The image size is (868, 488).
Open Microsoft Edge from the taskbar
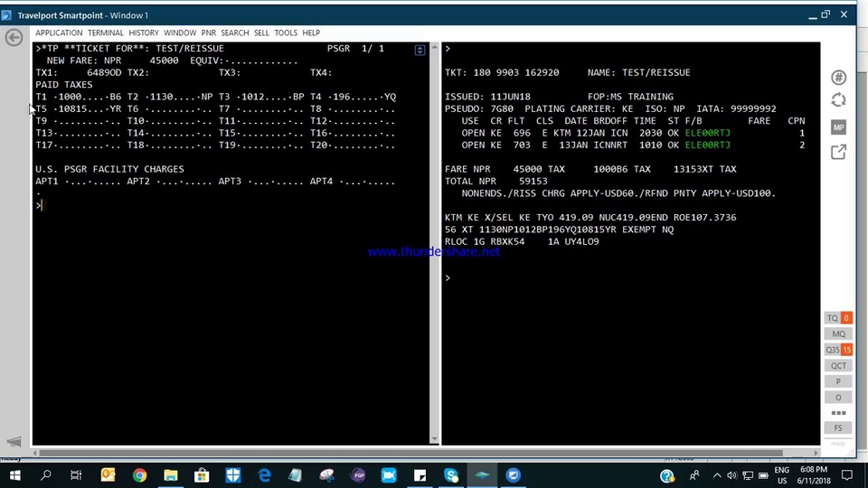(265, 475)
